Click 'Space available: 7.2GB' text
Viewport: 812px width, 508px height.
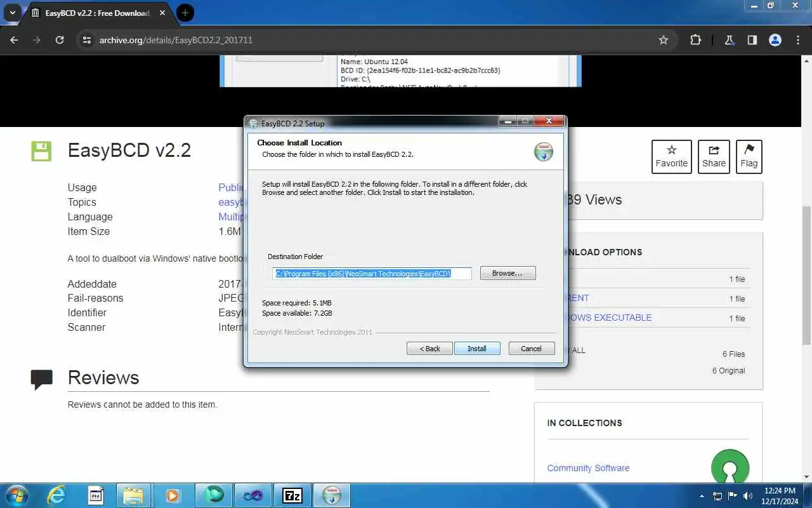coord(297,313)
